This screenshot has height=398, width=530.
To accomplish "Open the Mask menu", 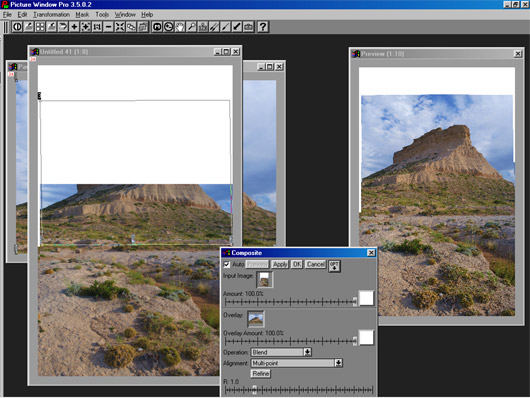I will 82,15.
